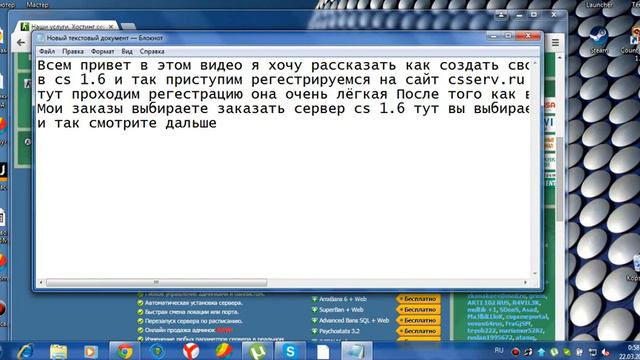Click 'Быстрая смена локации или порта.' text
Image resolution: width=640 pixels, height=360 pixels.
pyautogui.click(x=191, y=312)
